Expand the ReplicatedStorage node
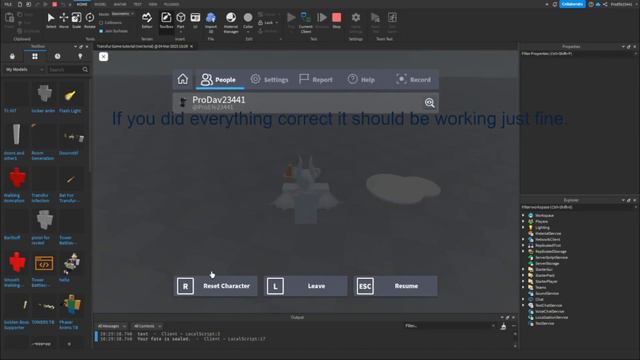640x360 pixels. [523, 251]
